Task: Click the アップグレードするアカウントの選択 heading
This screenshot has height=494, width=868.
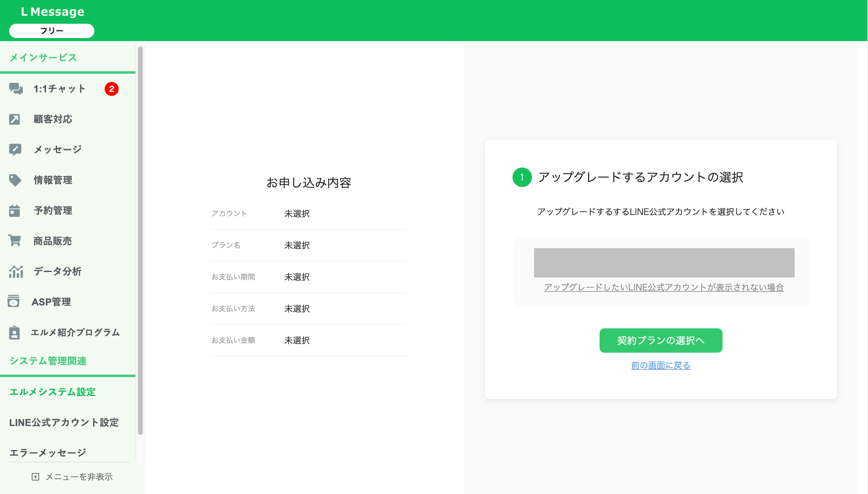Action: tap(641, 177)
